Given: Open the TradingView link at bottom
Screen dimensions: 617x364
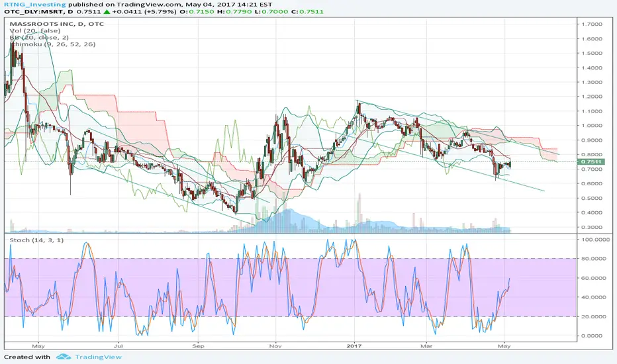Looking at the screenshot, I should (99, 357).
